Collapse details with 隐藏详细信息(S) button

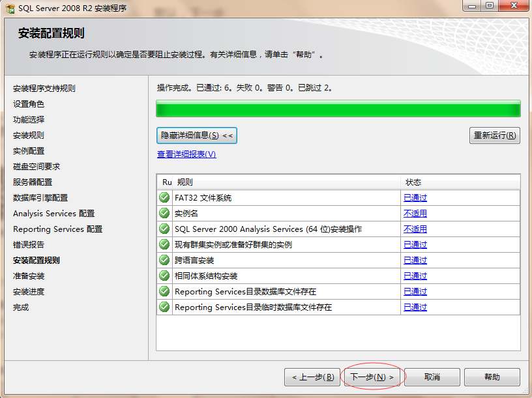click(197, 135)
